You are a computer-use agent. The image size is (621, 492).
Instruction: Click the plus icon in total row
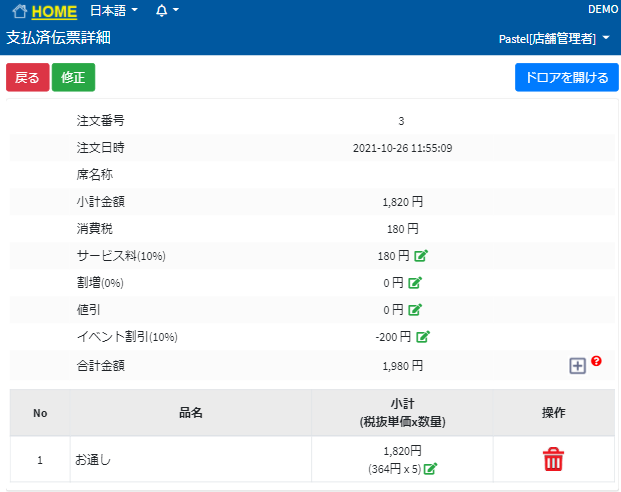577,366
